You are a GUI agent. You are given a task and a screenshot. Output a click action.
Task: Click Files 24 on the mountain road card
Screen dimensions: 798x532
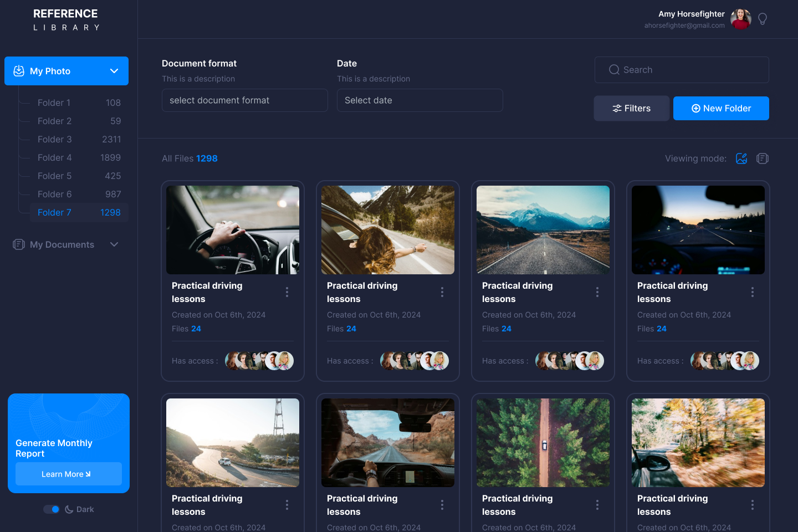[497, 329]
